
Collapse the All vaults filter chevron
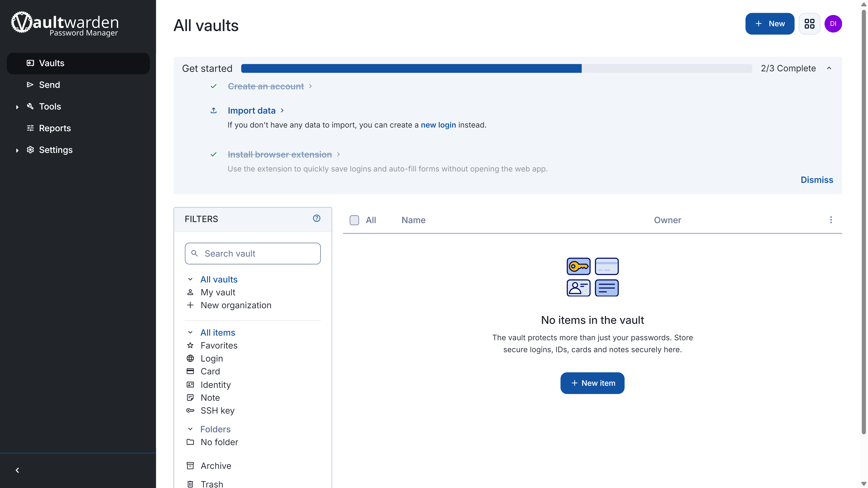190,279
